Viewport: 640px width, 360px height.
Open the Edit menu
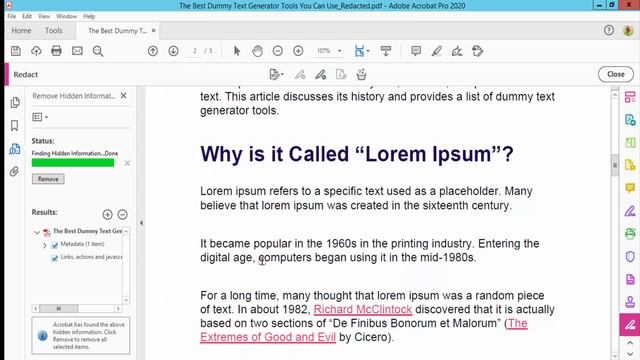pyautogui.click(x=27, y=16)
